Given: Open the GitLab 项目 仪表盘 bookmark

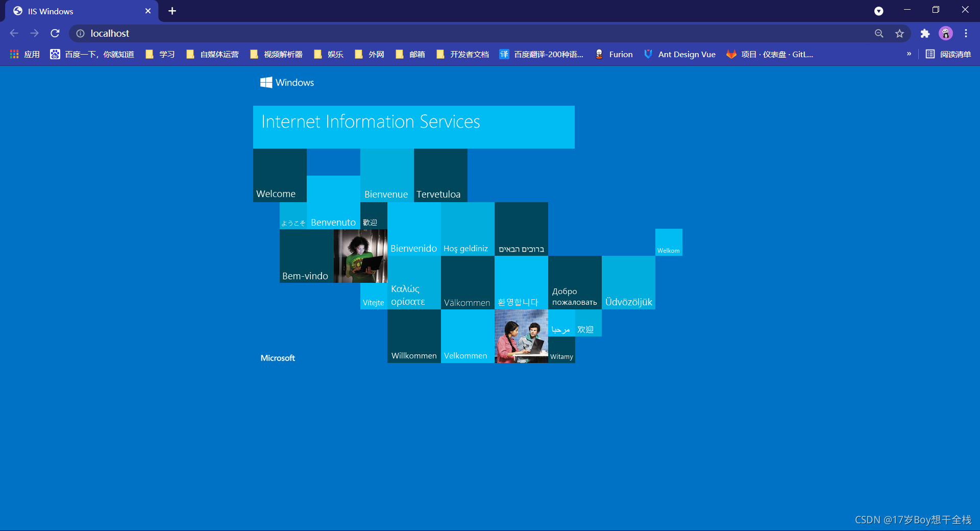Looking at the screenshot, I should [x=770, y=54].
